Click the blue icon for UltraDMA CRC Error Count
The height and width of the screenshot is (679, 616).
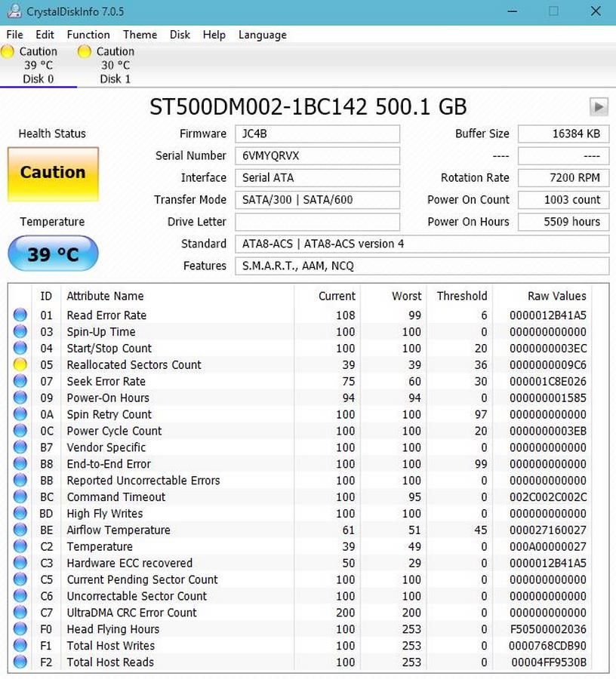click(x=20, y=612)
